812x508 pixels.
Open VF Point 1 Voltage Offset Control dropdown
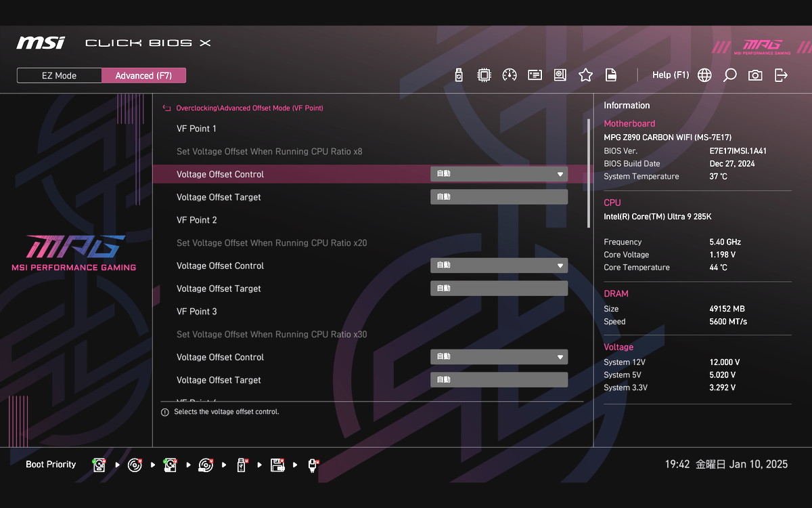tap(499, 174)
